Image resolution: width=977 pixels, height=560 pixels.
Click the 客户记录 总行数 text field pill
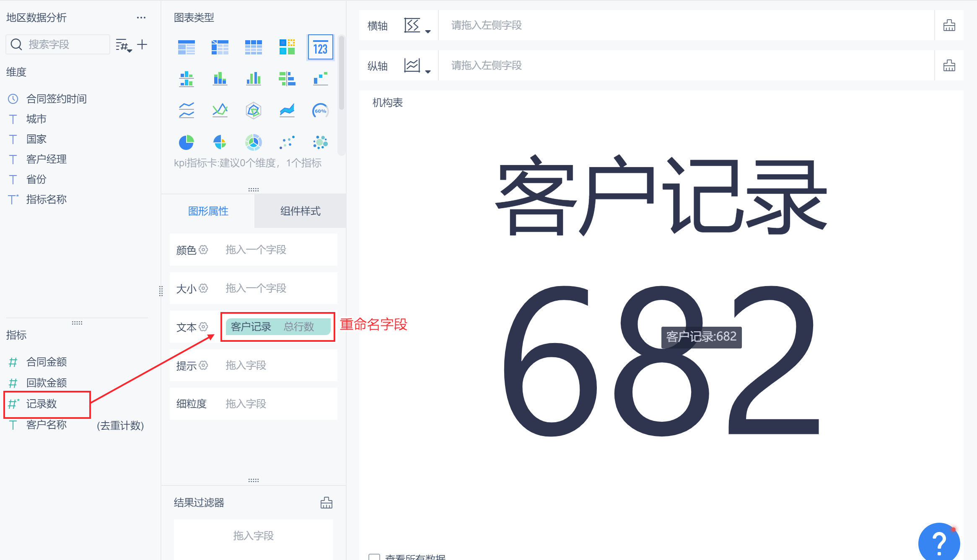tap(278, 327)
